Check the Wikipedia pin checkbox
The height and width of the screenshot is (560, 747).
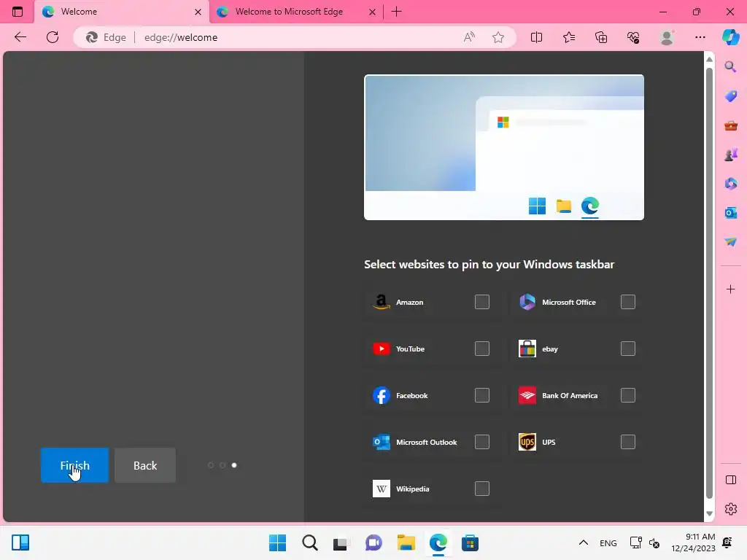(482, 489)
